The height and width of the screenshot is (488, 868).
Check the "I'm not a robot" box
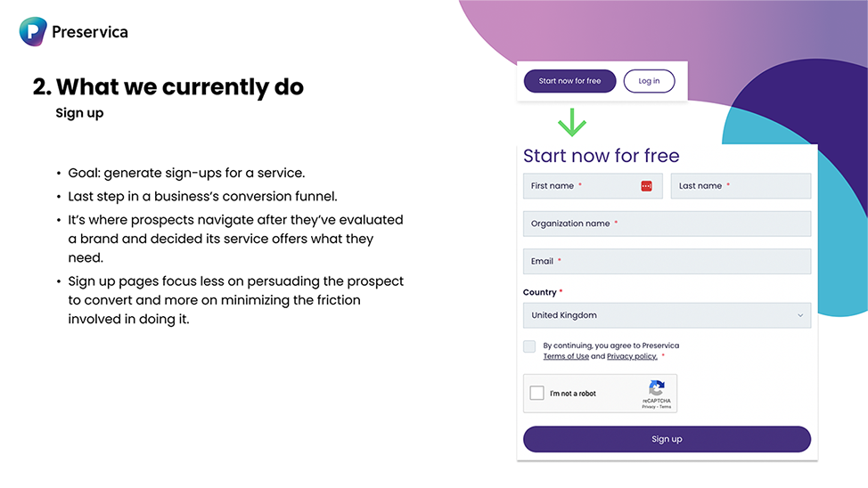(x=536, y=393)
